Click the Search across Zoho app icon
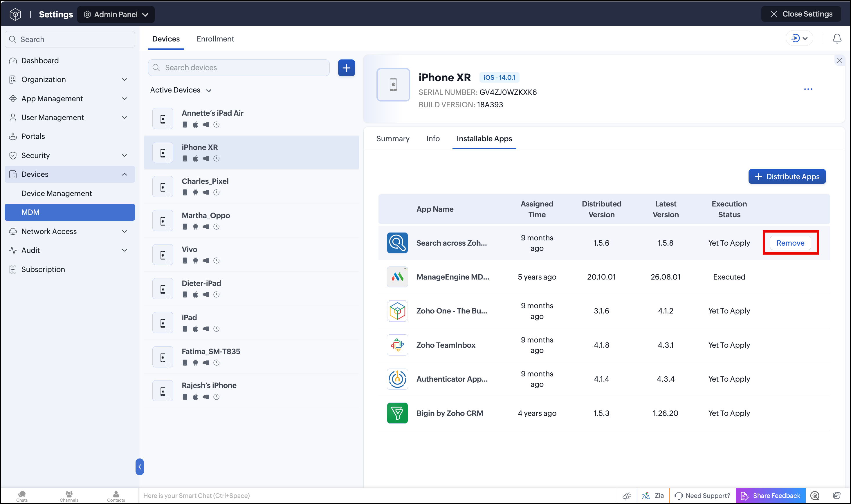The width and height of the screenshot is (851, 504). [x=397, y=243]
